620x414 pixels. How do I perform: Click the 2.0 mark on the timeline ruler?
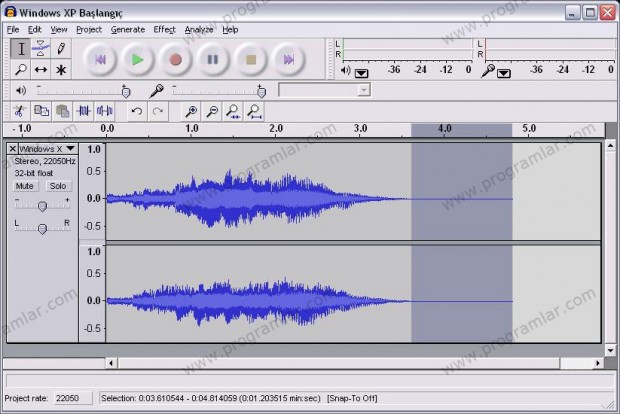point(276,129)
